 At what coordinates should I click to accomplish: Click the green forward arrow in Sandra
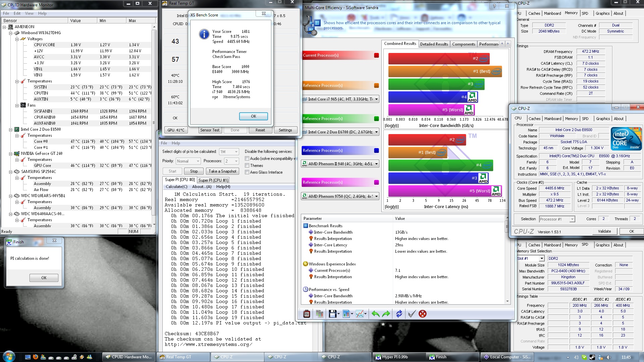[386, 314]
